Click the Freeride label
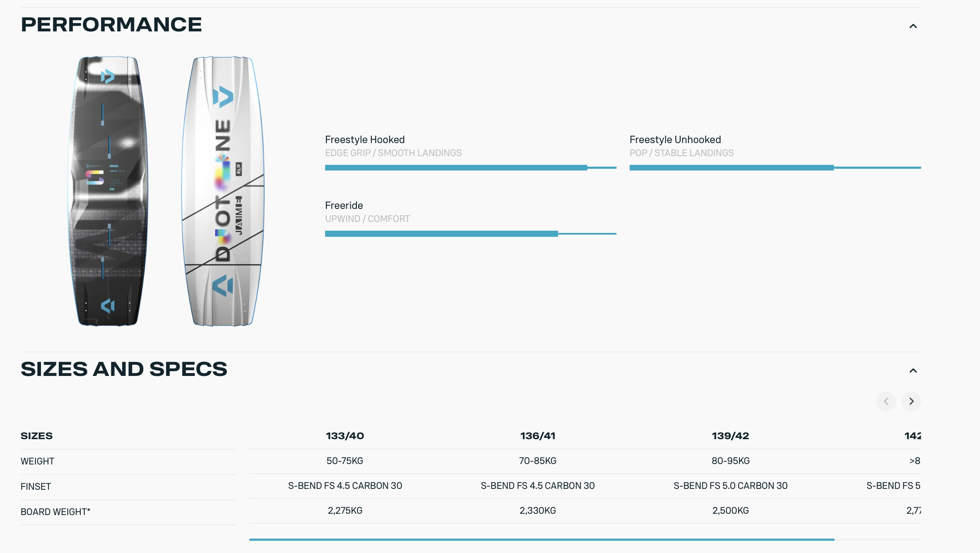The image size is (980, 553). (344, 205)
